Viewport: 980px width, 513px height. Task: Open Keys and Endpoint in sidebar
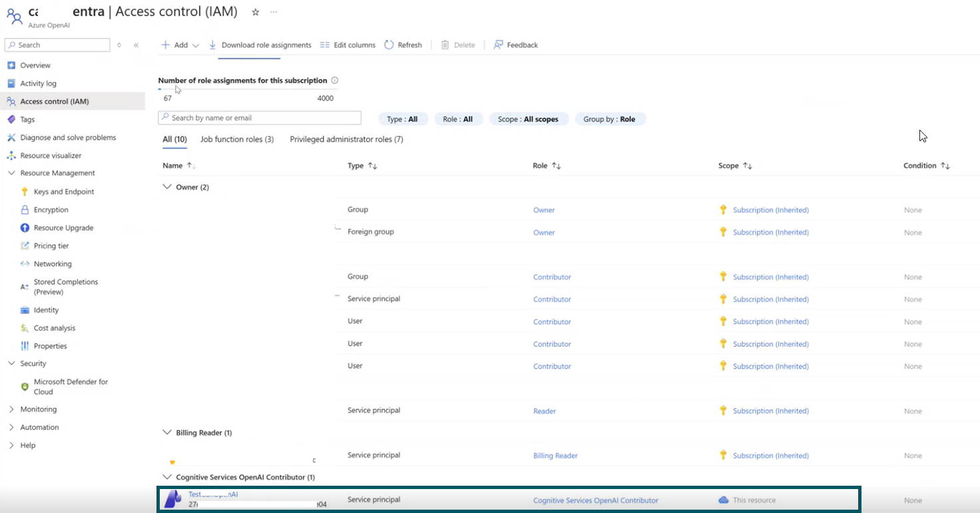coord(64,192)
